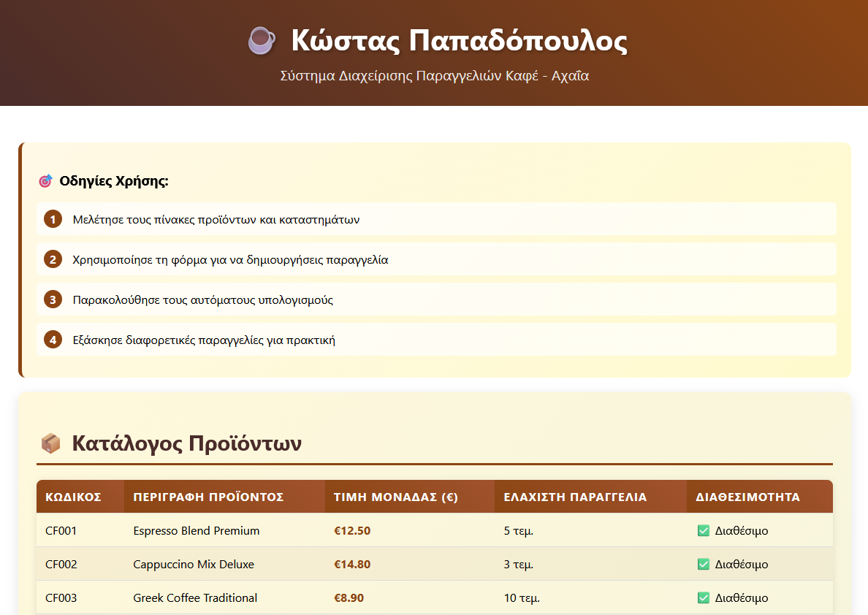Click the step 2 number badge

pos(53,259)
